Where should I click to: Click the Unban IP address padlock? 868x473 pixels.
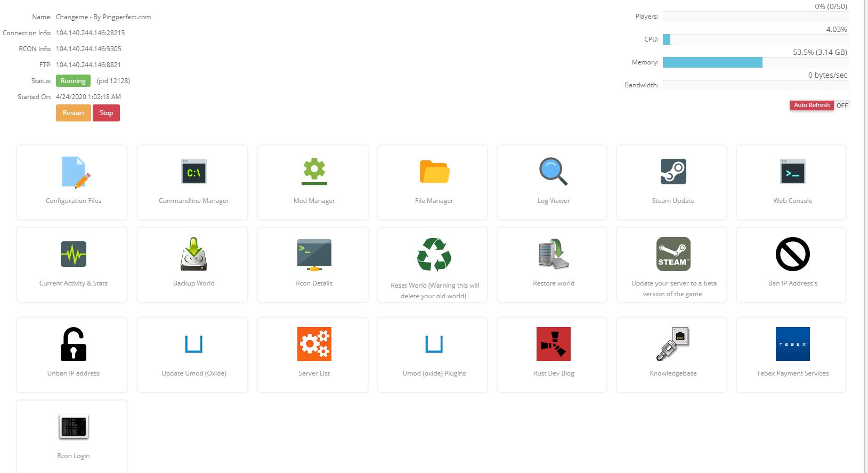click(x=73, y=345)
